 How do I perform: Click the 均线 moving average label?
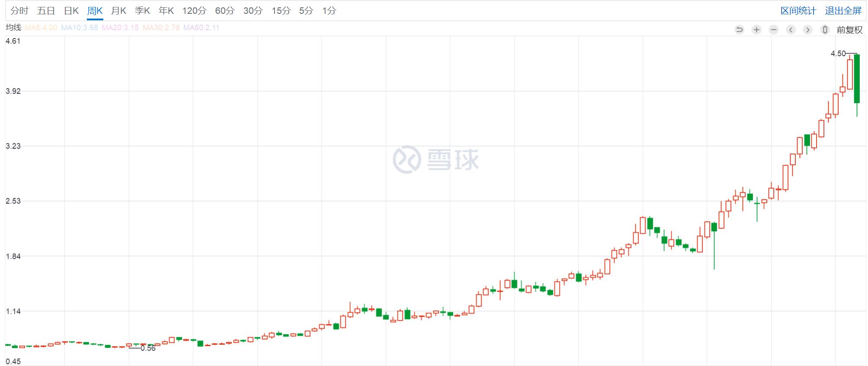click(x=13, y=27)
